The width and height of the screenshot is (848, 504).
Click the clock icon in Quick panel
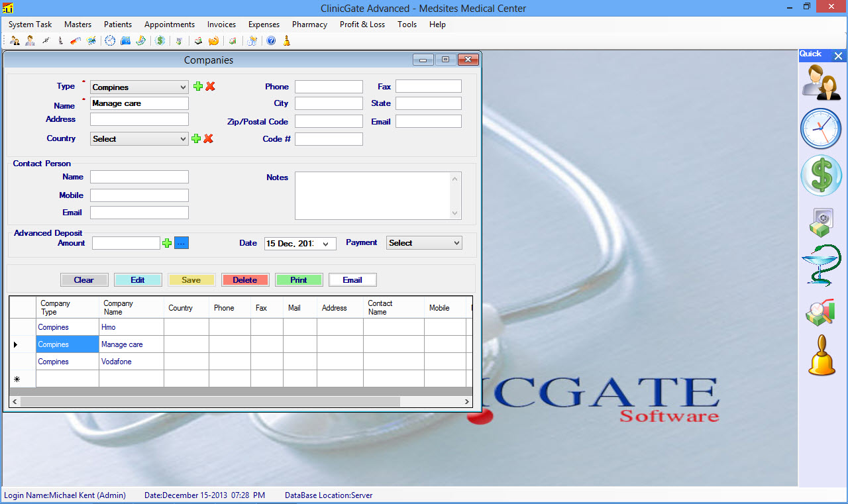[x=821, y=128]
